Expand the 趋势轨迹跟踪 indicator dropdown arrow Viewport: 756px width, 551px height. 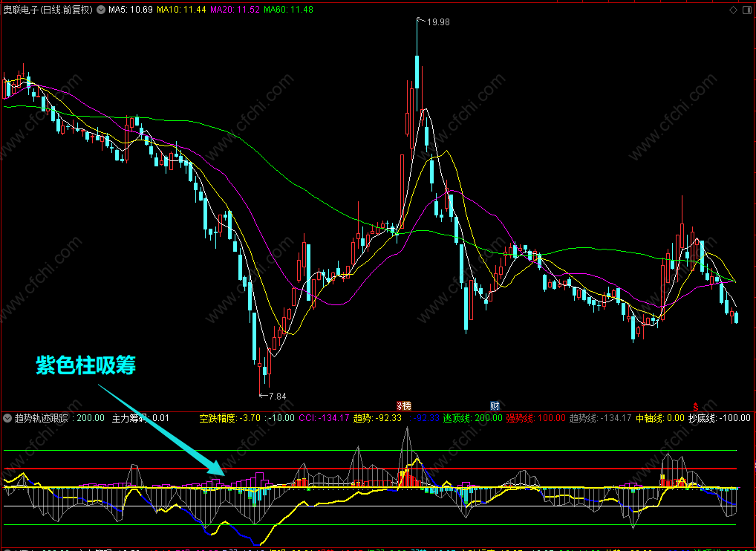click(7, 418)
